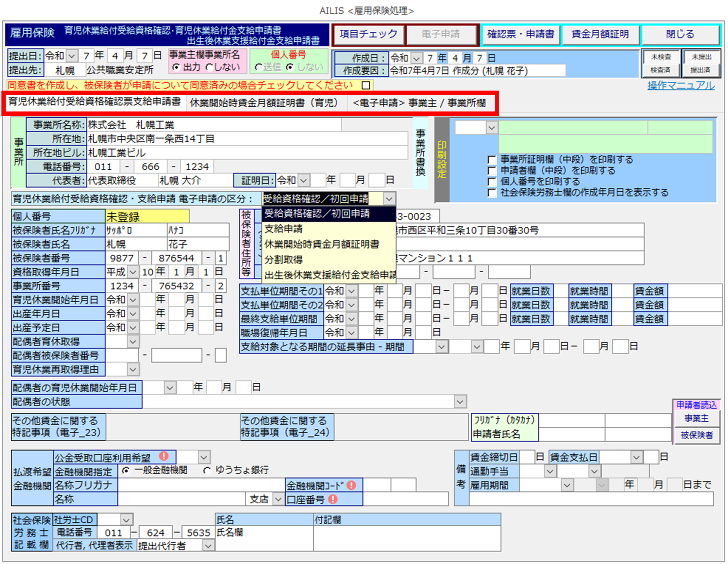Select しない for 事業主欄事業所名
This screenshot has height=564, width=728.
pyautogui.click(x=210, y=68)
